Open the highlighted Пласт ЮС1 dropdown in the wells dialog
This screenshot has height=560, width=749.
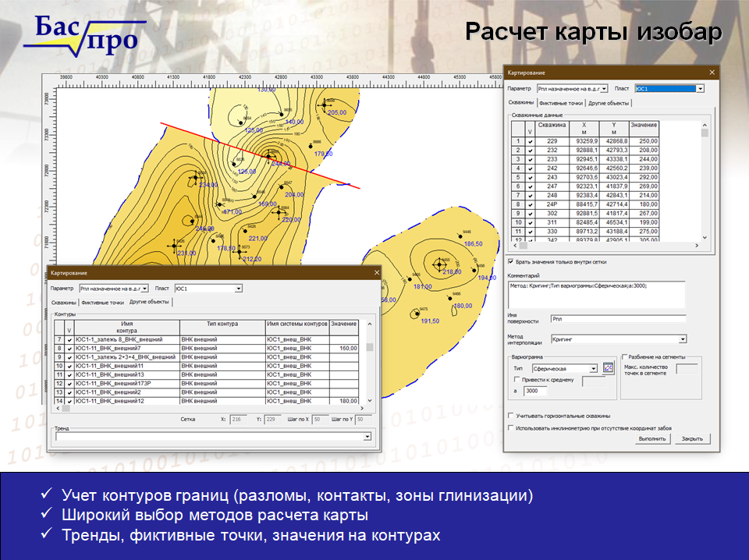701,89
